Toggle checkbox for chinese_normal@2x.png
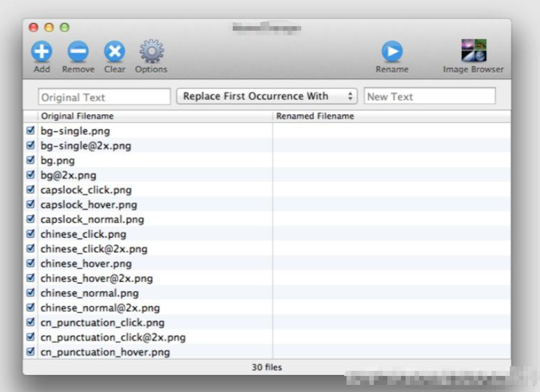The height and width of the screenshot is (392, 540). point(30,307)
